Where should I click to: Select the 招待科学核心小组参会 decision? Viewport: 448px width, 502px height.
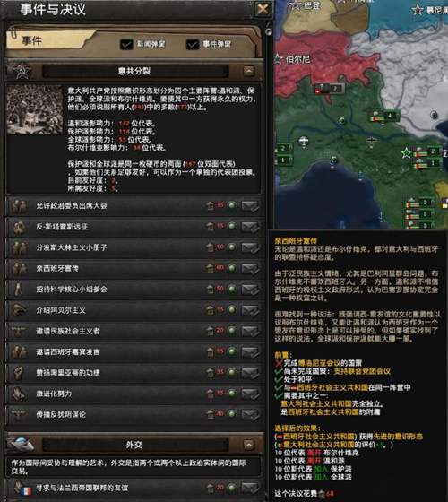point(134,289)
